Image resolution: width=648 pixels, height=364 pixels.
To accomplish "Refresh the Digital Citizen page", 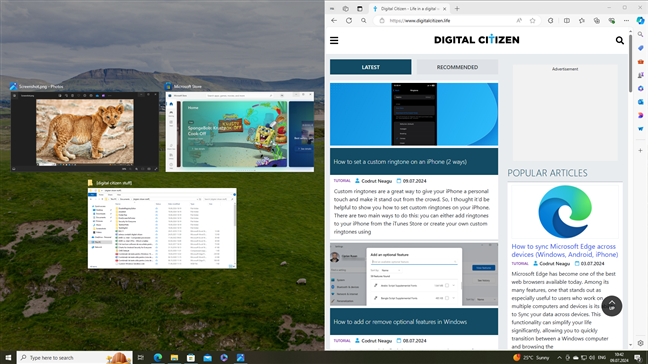I will click(349, 21).
